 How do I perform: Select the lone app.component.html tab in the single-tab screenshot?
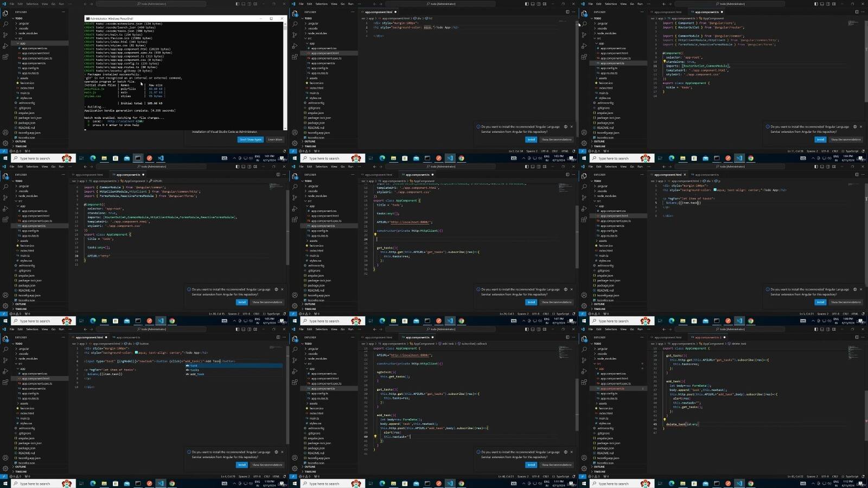(380, 12)
